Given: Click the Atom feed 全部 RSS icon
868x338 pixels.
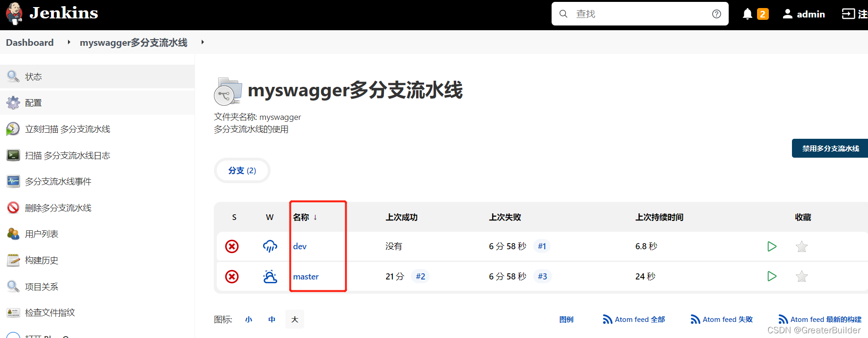Looking at the screenshot, I should click(607, 320).
